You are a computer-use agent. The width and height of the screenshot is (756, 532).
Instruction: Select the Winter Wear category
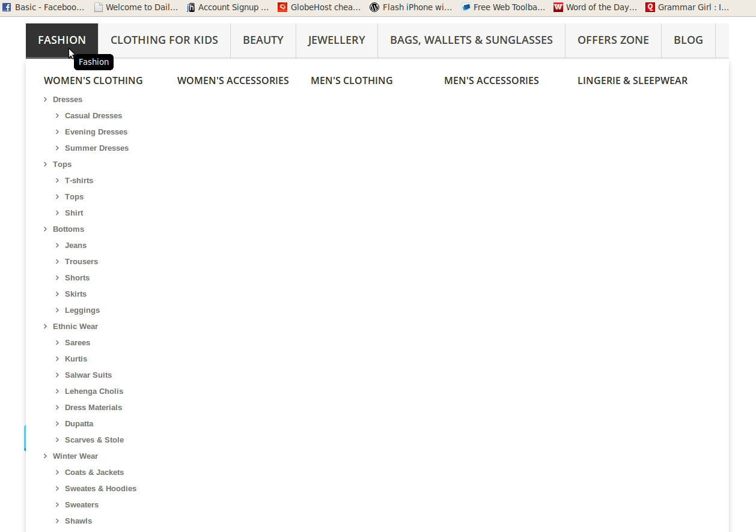[x=75, y=456]
